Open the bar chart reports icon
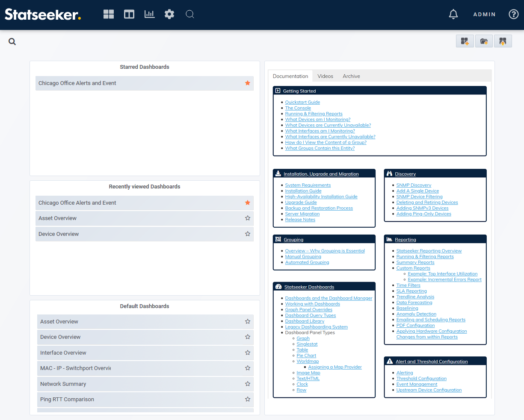The height and width of the screenshot is (420, 524). 149,15
